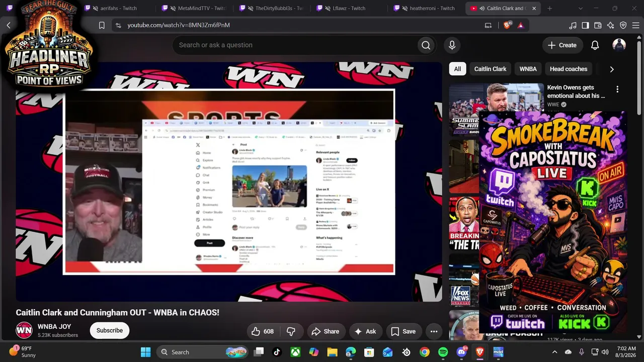644x362 pixels.
Task: Open the WNBA JOY channel name link
Action: point(54,327)
